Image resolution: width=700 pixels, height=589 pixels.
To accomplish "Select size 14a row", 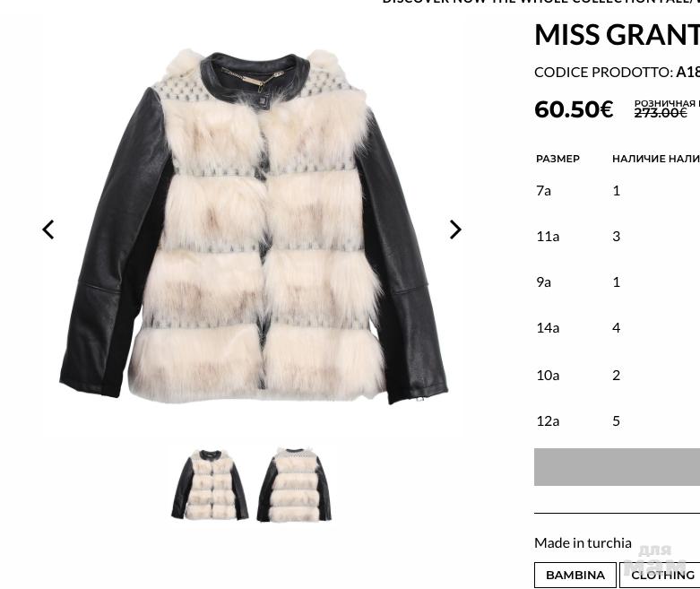I will click(x=617, y=328).
